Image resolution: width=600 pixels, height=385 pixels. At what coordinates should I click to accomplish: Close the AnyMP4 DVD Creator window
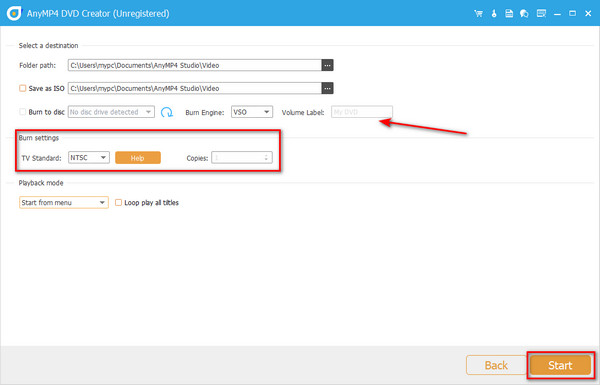click(x=588, y=14)
